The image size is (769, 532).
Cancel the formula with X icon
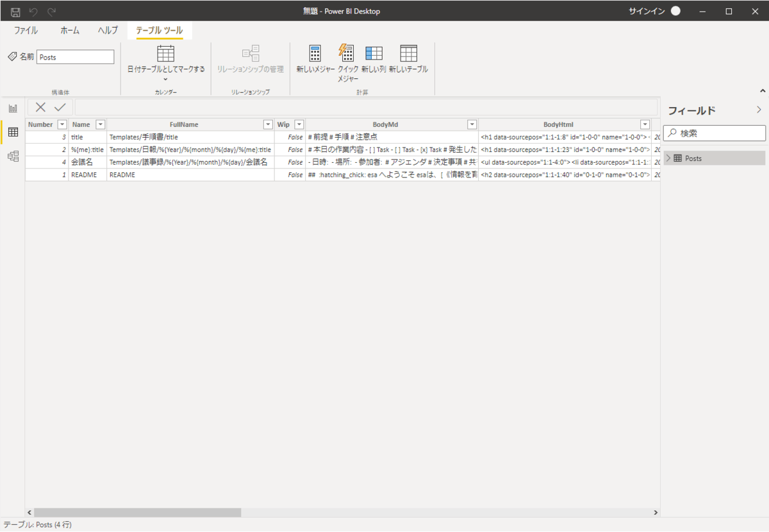tap(40, 107)
